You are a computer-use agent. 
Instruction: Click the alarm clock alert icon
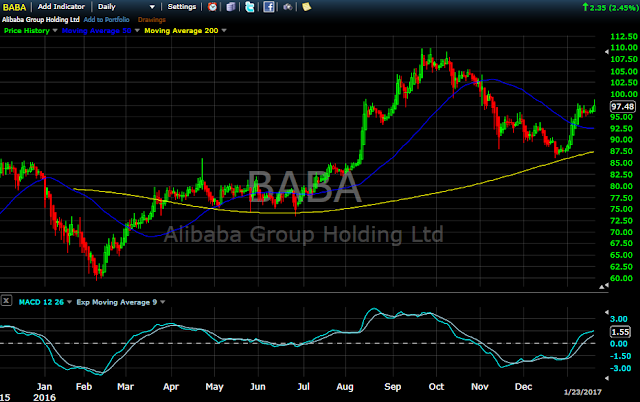(212, 7)
